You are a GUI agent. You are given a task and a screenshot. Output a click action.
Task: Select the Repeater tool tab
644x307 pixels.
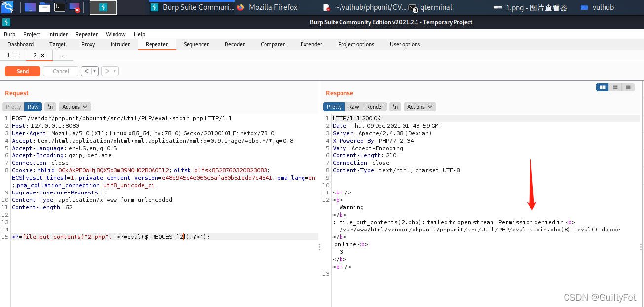pyautogui.click(x=156, y=44)
